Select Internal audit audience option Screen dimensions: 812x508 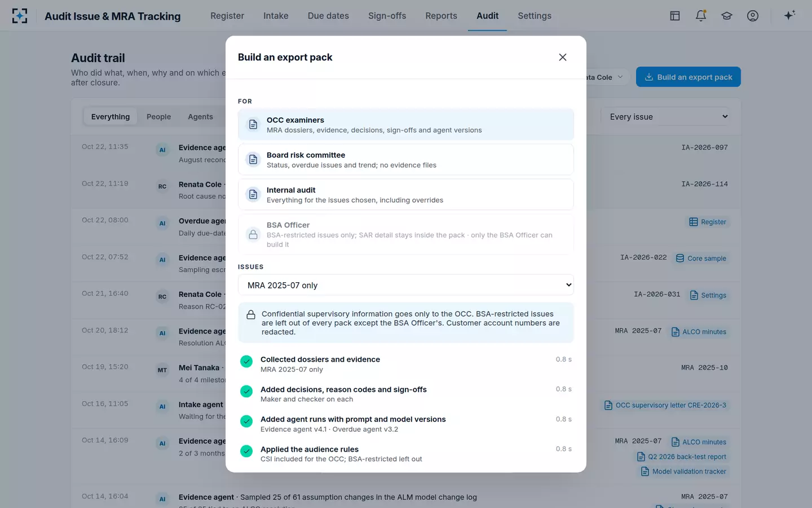(406, 195)
